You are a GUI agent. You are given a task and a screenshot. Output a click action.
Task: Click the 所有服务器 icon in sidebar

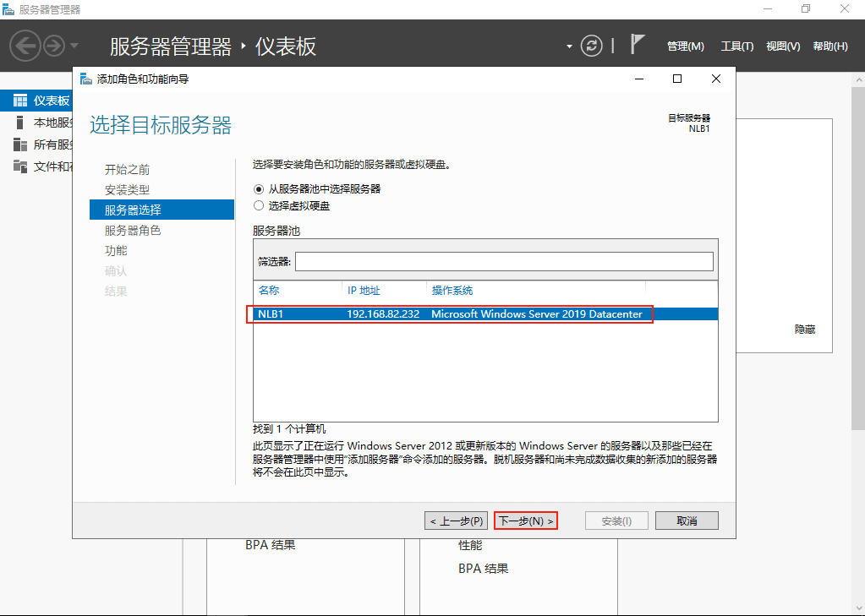20,144
